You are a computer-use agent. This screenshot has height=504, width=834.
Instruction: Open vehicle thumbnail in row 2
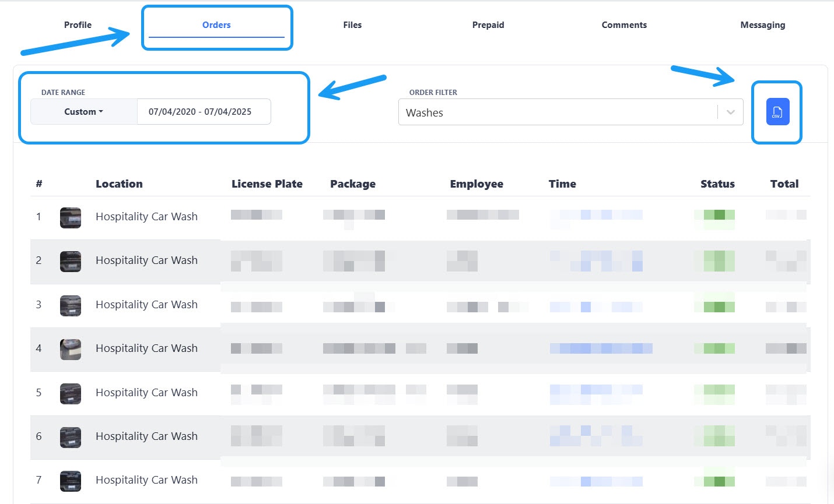point(71,261)
